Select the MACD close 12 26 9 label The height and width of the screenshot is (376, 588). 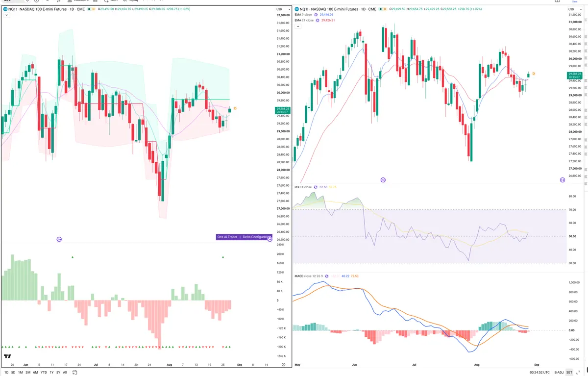pyautogui.click(x=309, y=276)
